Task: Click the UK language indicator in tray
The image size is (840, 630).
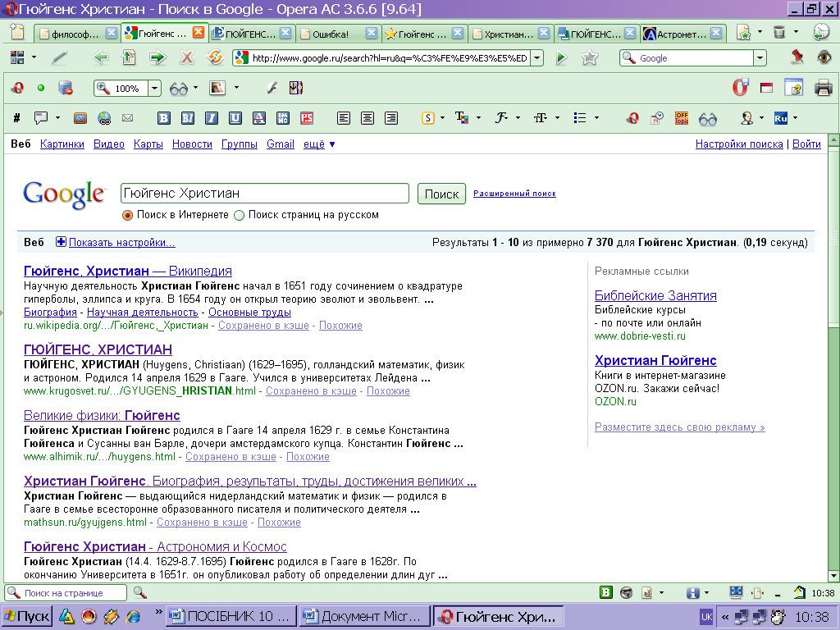Action: pos(706,617)
